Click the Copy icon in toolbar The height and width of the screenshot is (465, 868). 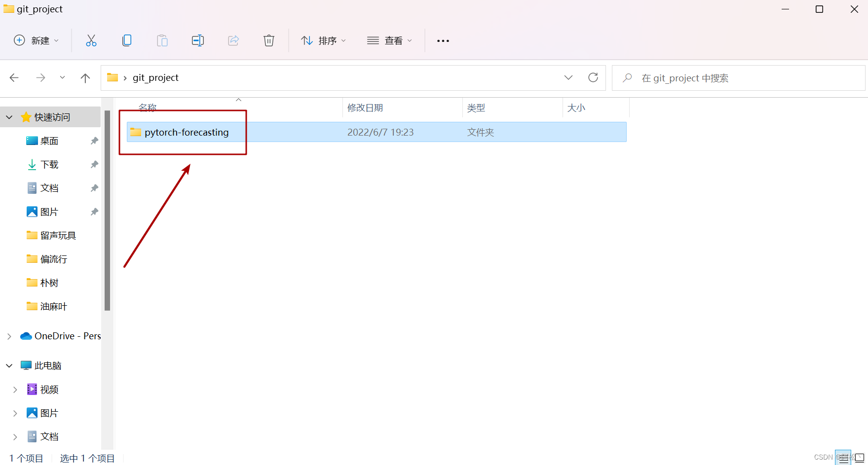(x=127, y=40)
